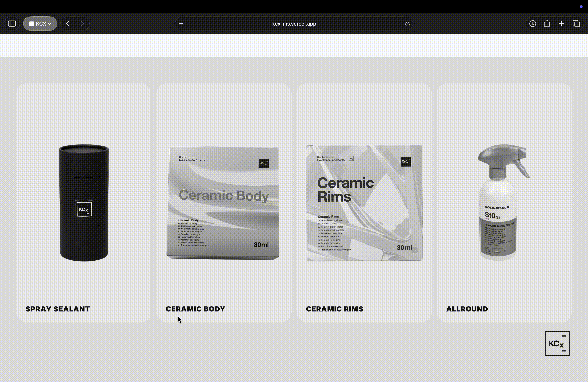Select the ALLROUND title

tap(467, 309)
